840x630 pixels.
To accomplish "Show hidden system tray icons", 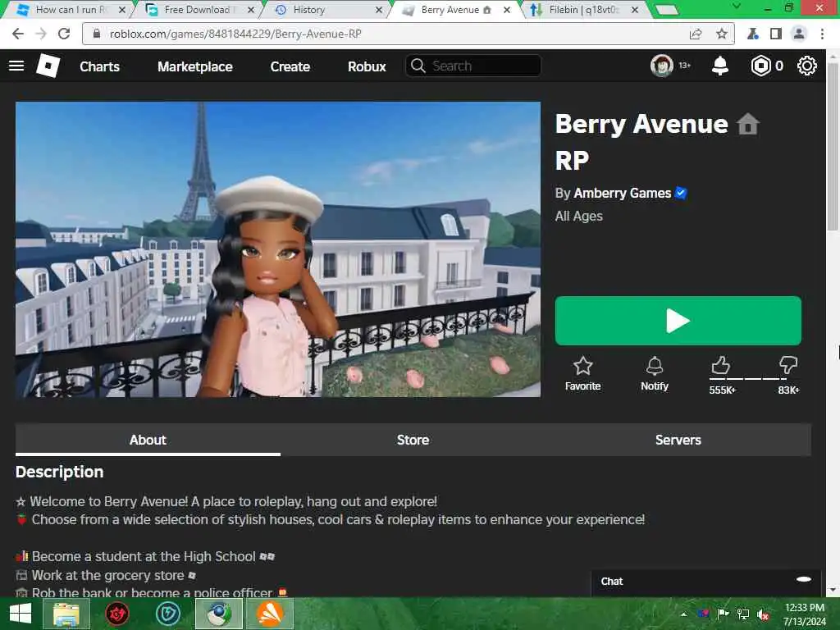I will (x=683, y=614).
